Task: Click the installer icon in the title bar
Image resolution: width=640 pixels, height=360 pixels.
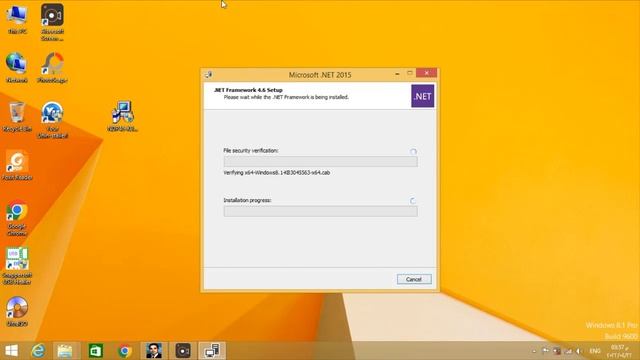Action: click(x=209, y=75)
